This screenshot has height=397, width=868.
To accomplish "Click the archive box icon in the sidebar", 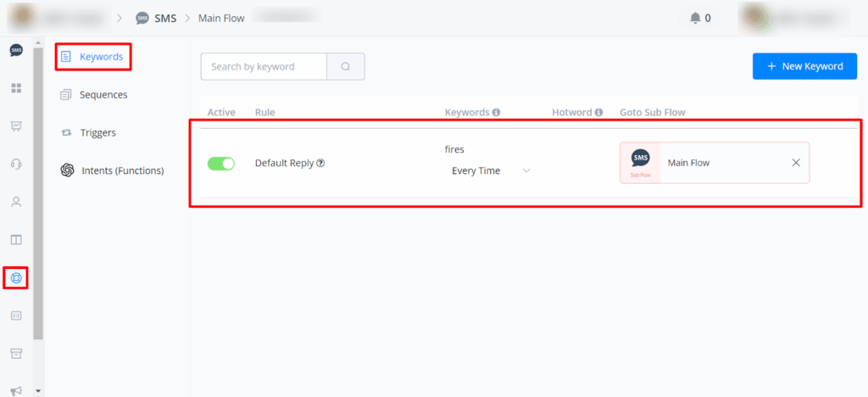I will (16, 353).
